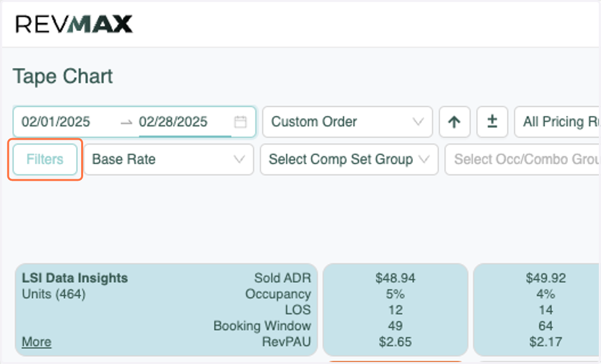601x364 pixels.
Task: Open the Select Occ/Combo Group dropdown
Action: click(x=523, y=159)
